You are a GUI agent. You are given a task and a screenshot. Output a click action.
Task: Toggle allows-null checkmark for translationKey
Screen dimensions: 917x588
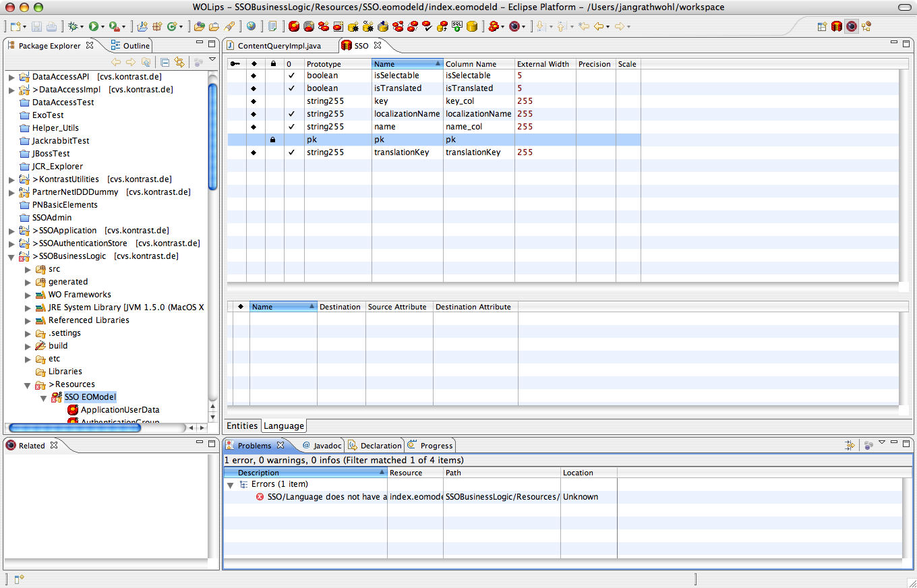pyautogui.click(x=291, y=152)
